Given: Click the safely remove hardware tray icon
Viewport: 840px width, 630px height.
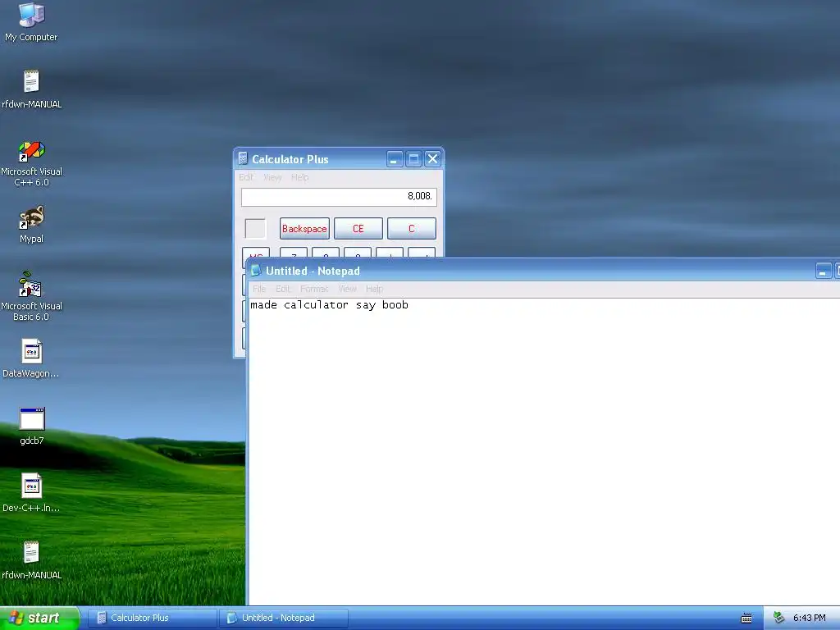Looking at the screenshot, I should [779, 618].
